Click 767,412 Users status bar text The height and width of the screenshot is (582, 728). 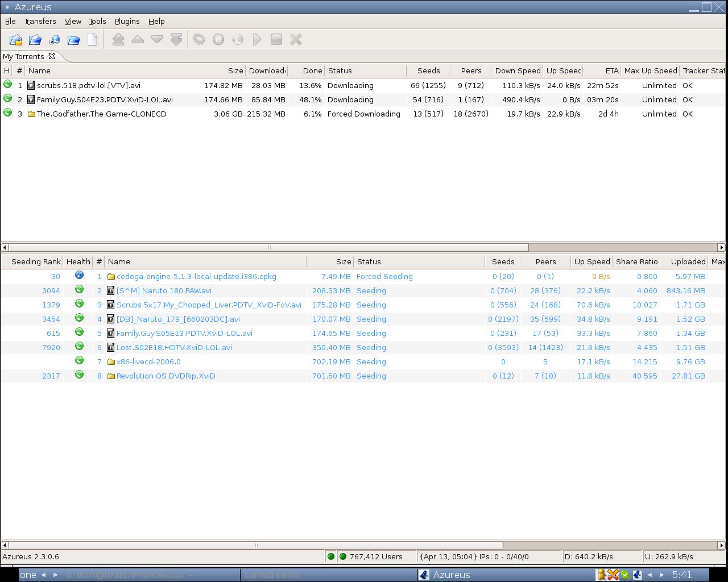pyautogui.click(x=376, y=556)
